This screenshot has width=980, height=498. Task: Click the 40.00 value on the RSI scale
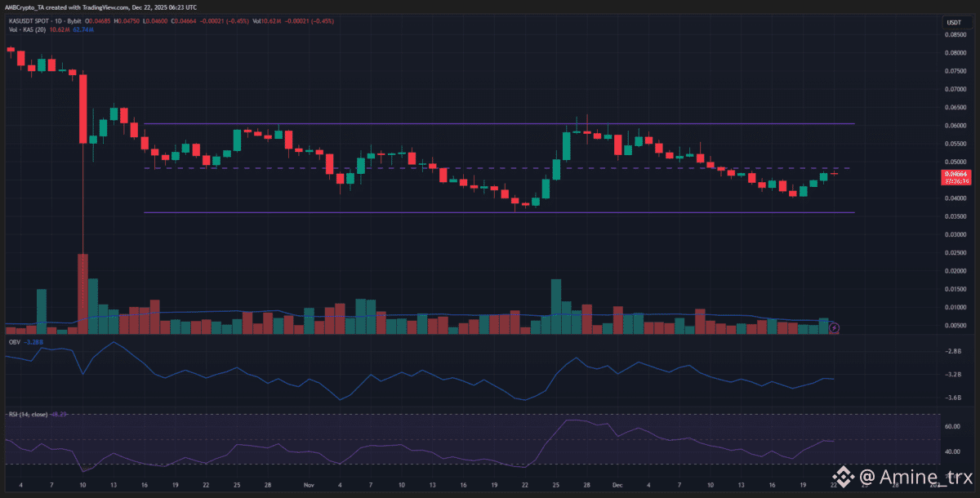point(953,451)
